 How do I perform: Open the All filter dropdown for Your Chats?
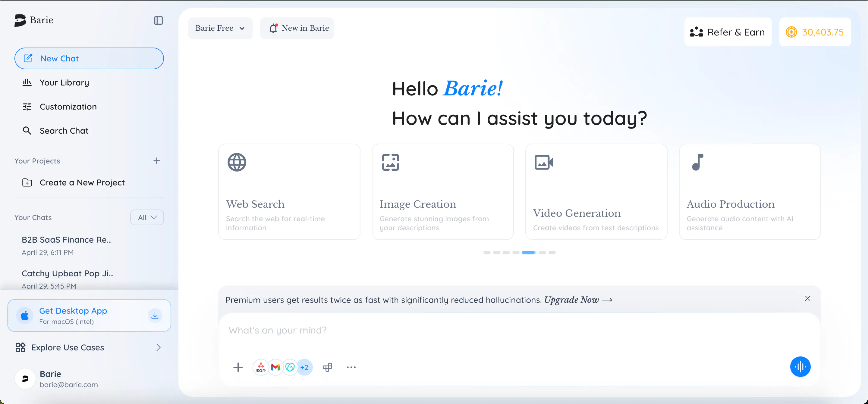[x=147, y=217]
